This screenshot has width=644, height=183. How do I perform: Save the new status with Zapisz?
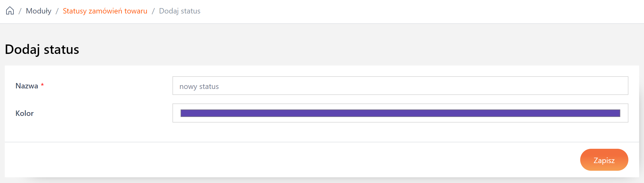coord(604,160)
